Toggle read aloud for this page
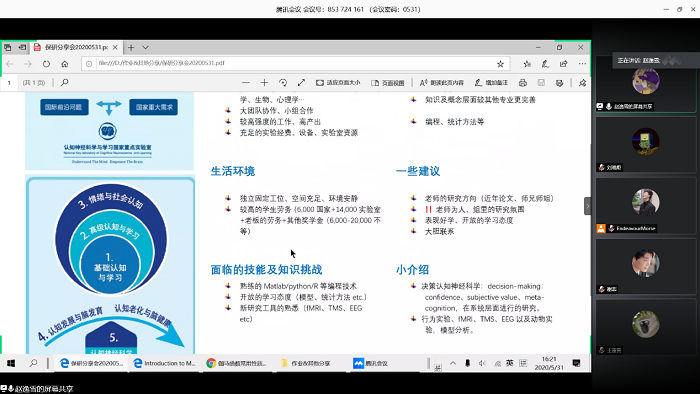The width and height of the screenshot is (700, 394). [442, 83]
